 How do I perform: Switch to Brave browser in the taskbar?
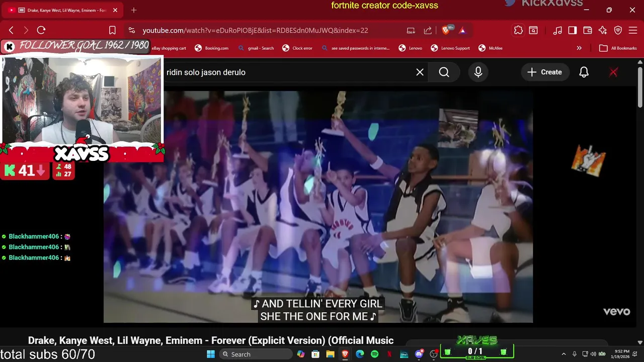[x=345, y=354]
